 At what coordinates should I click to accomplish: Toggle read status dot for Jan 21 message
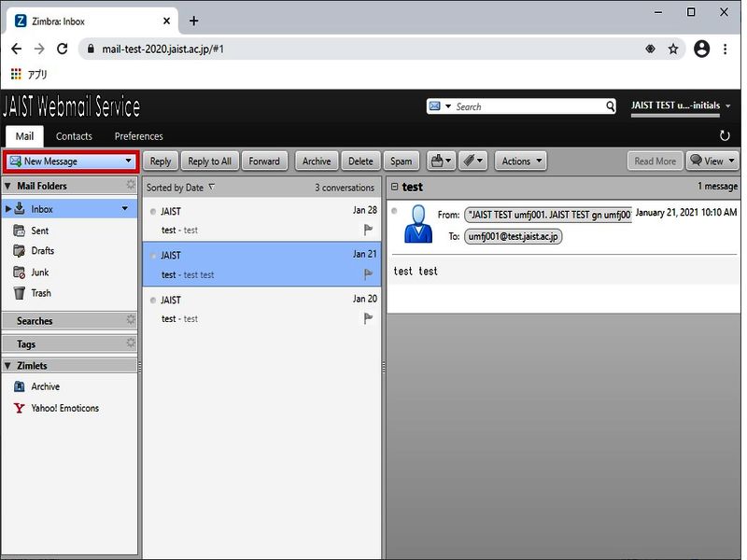pyautogui.click(x=153, y=256)
